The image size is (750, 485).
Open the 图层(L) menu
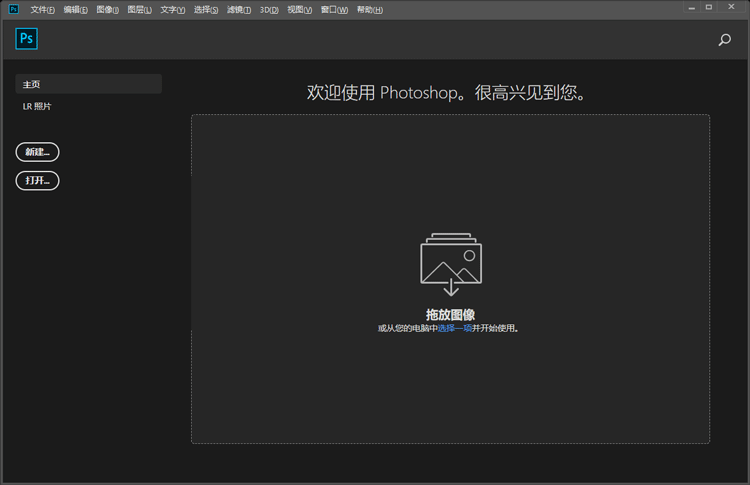(140, 10)
